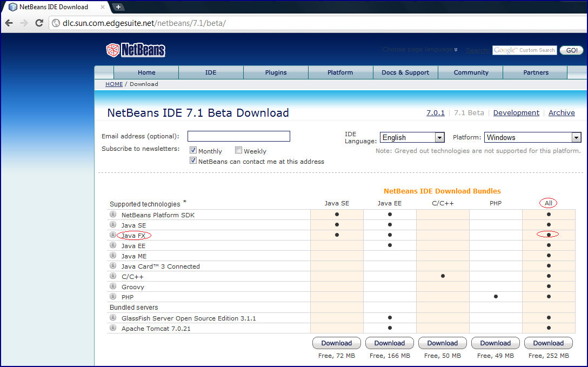Click the browser forward arrow
The width and height of the screenshot is (588, 367).
[x=24, y=23]
